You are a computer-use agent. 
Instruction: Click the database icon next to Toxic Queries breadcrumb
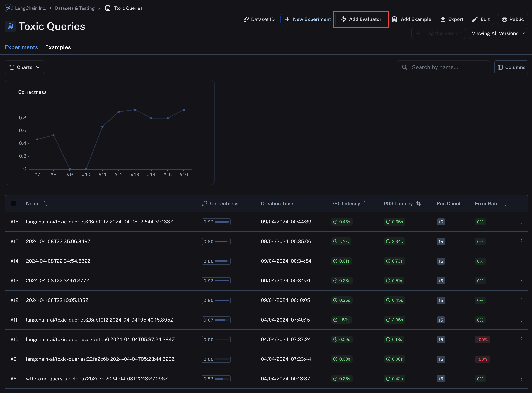click(x=108, y=8)
